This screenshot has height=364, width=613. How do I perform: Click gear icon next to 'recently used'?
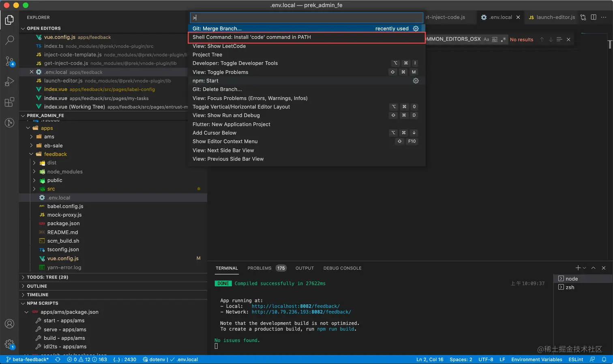(416, 28)
